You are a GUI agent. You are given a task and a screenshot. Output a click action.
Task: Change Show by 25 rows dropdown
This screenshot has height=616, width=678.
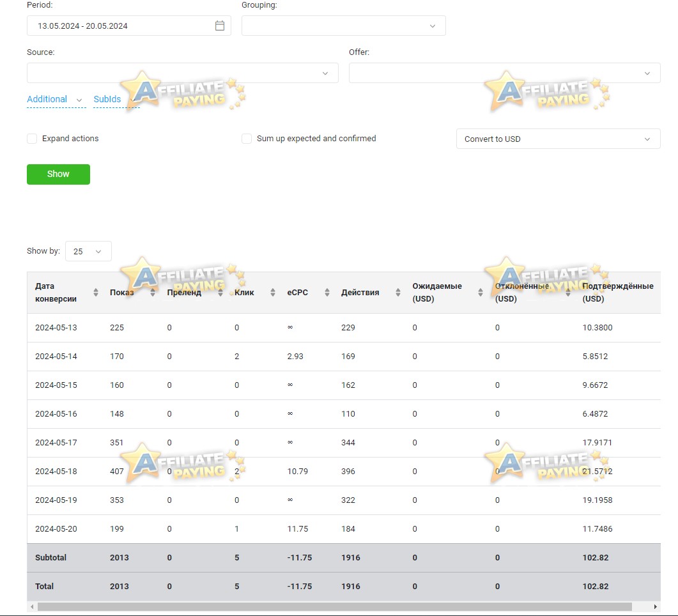click(x=88, y=251)
